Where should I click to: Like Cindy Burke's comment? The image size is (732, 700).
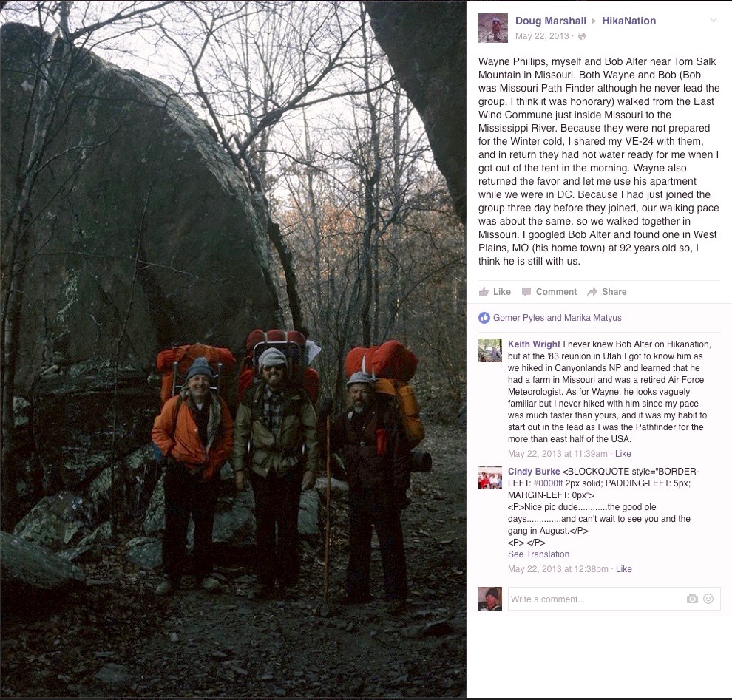(x=624, y=569)
